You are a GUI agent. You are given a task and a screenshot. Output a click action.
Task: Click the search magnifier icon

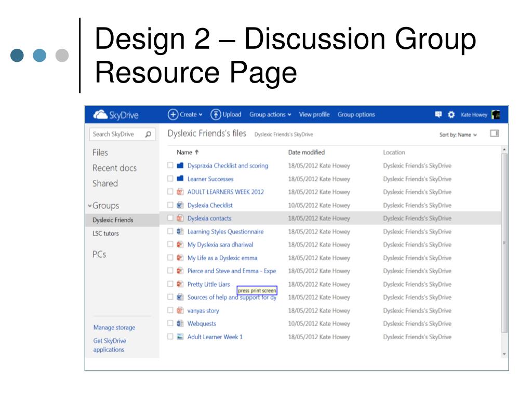point(148,135)
